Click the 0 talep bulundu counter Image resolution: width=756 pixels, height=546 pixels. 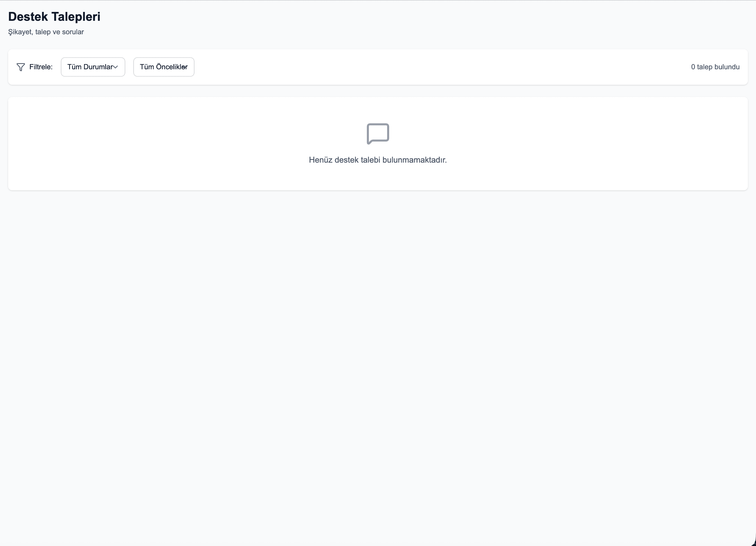click(715, 67)
